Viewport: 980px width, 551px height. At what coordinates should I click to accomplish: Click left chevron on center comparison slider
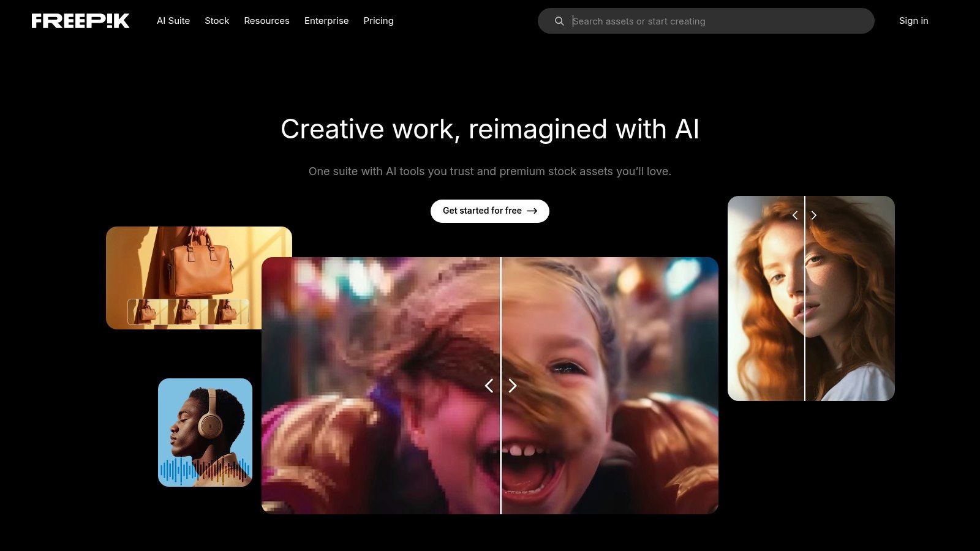pos(489,386)
